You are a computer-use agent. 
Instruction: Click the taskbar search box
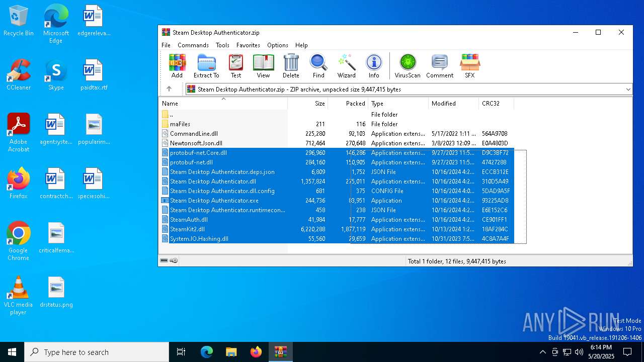coord(97,352)
